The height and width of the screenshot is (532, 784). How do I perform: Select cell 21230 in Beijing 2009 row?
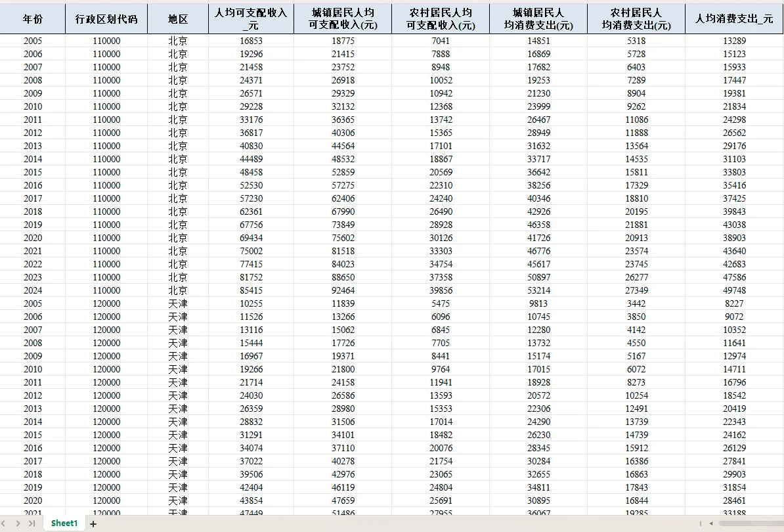[538, 93]
